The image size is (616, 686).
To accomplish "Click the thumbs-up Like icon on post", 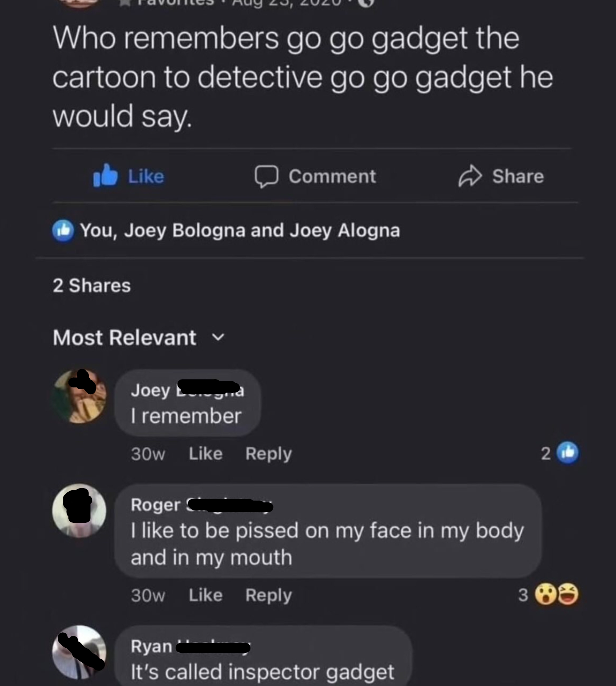I will pos(105,176).
